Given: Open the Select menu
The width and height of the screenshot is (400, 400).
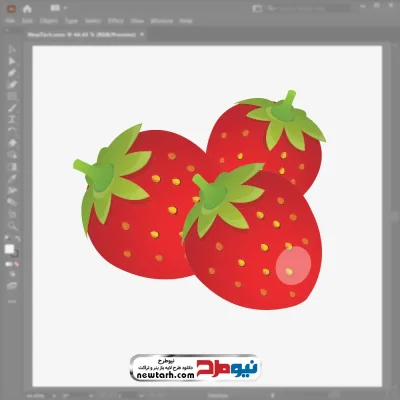Looking at the screenshot, I should click(93, 21).
